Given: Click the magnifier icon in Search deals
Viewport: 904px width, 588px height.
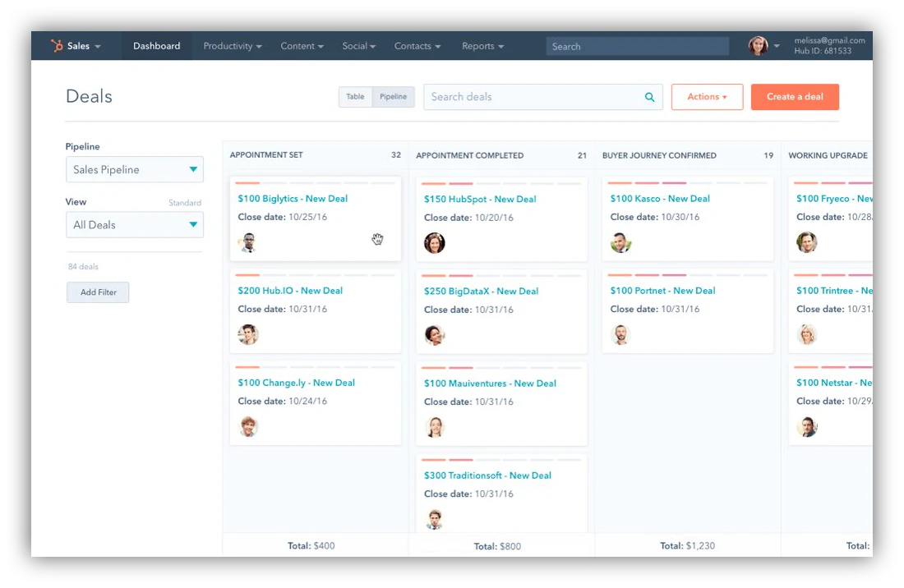Looking at the screenshot, I should 649,98.
